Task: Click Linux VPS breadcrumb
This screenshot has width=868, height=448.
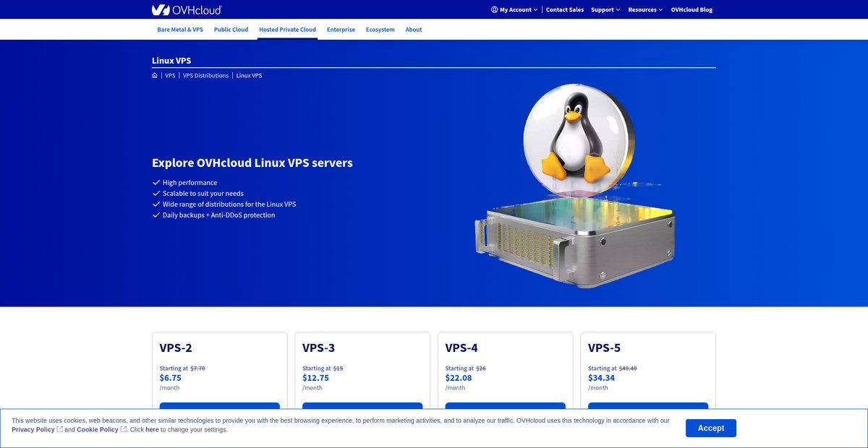Action: tap(249, 75)
